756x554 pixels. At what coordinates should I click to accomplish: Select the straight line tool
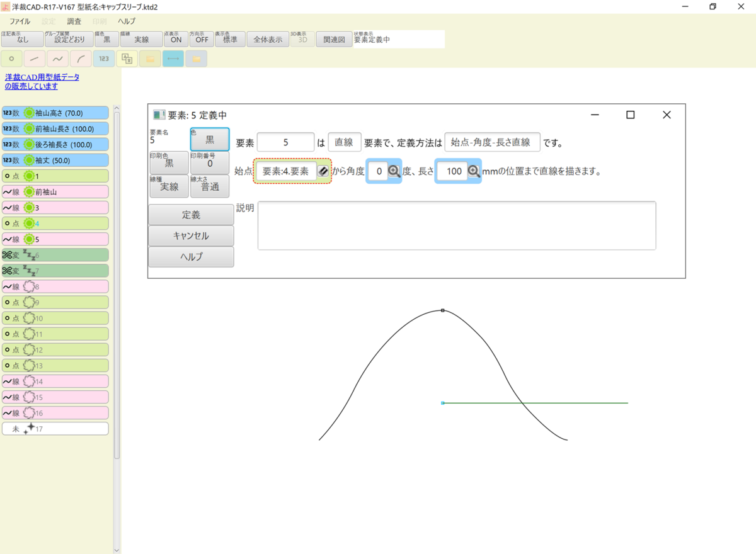34,58
